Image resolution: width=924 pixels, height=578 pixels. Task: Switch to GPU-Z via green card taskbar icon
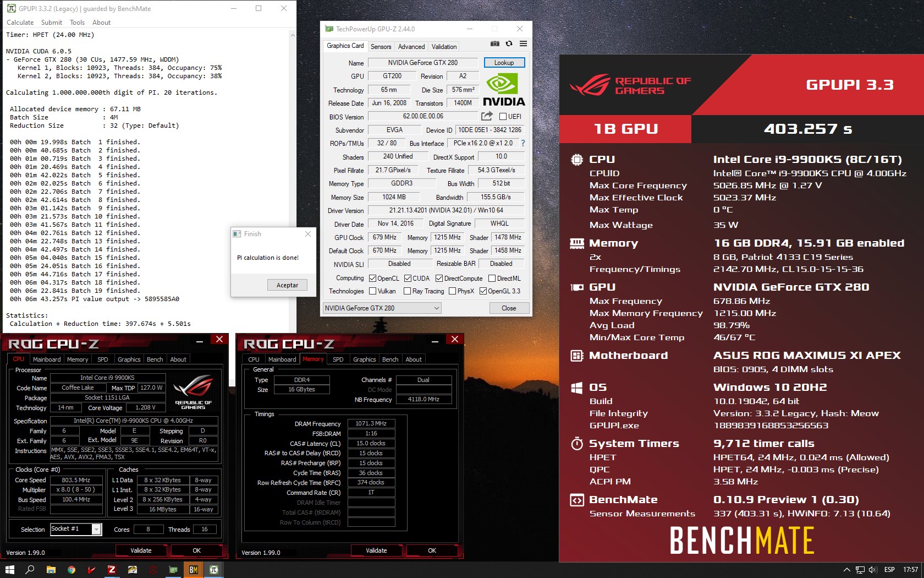pos(173,570)
